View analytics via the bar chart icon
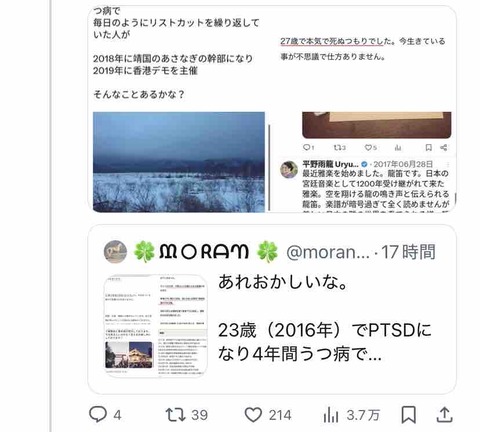480x432 pixels. click(x=330, y=415)
